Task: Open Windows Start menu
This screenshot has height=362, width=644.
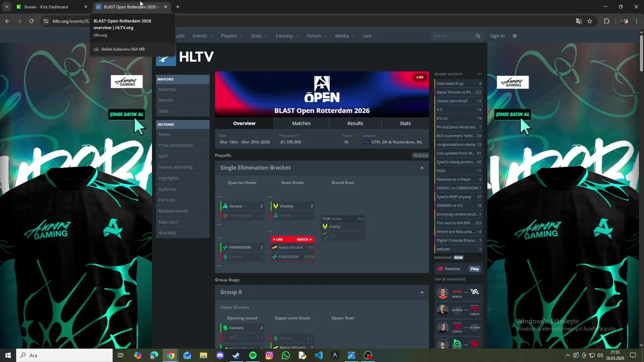Action: click(x=8, y=355)
